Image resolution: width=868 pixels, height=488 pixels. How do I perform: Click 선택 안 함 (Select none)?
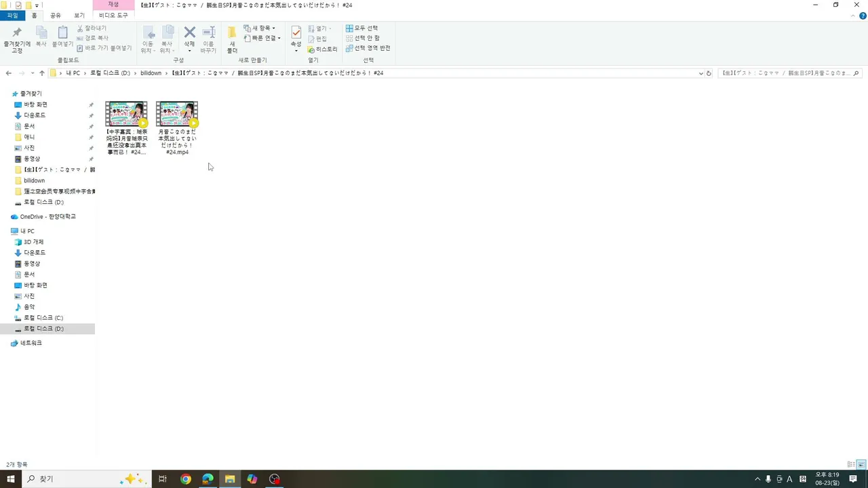coord(363,38)
